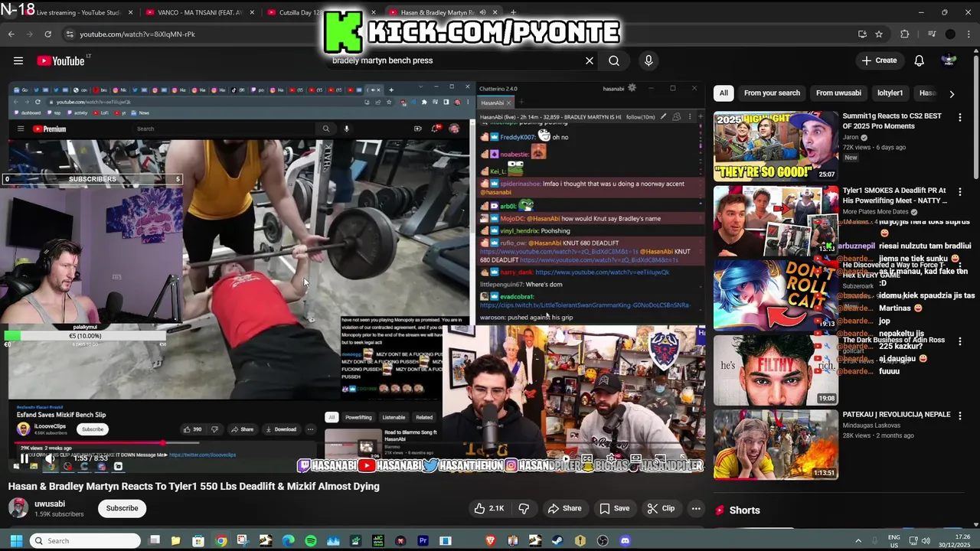This screenshot has height=551, width=980.
Task: Create a clip of the video
Action: (661, 508)
